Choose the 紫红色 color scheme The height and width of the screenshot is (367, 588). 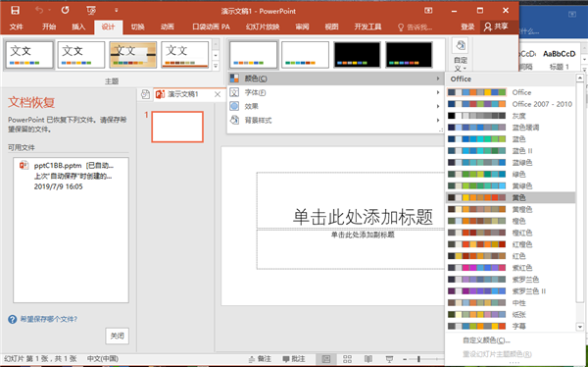(511, 268)
